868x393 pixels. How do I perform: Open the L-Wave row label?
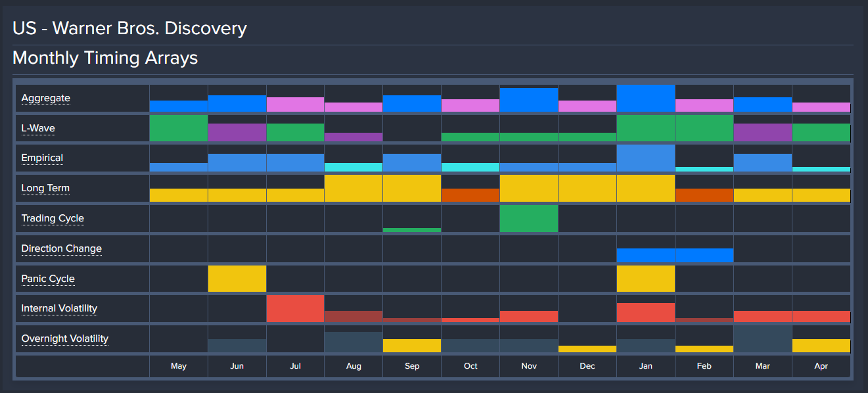(38, 128)
